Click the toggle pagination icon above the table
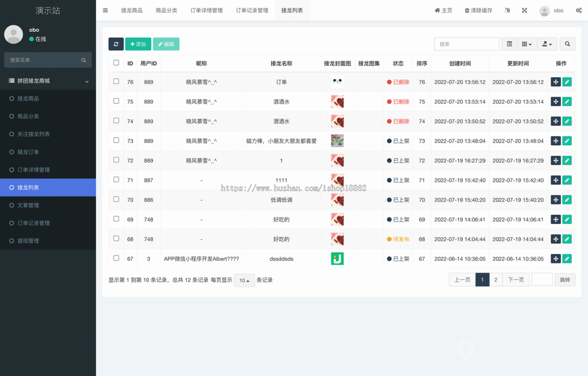This screenshot has width=588, height=376. pos(509,44)
